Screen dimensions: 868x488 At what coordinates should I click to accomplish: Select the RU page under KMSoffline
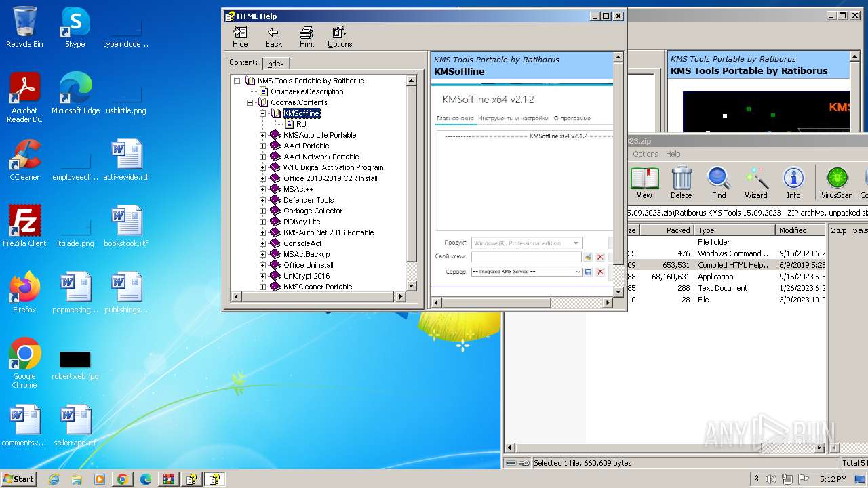coord(301,124)
